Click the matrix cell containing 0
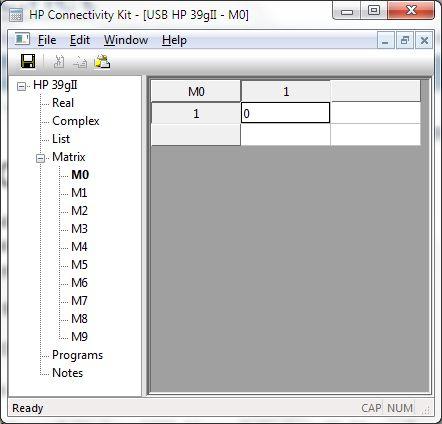The width and height of the screenshot is (442, 424). tap(285, 113)
